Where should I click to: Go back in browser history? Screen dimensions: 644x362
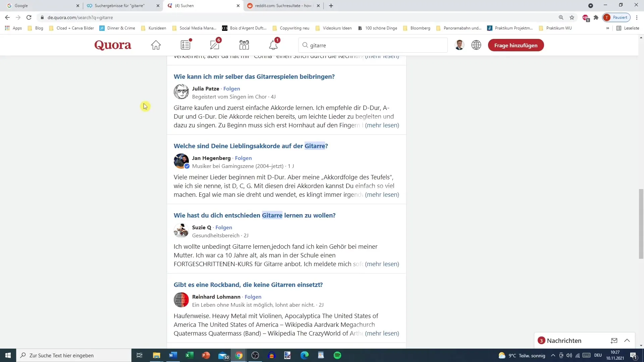tap(7, 17)
